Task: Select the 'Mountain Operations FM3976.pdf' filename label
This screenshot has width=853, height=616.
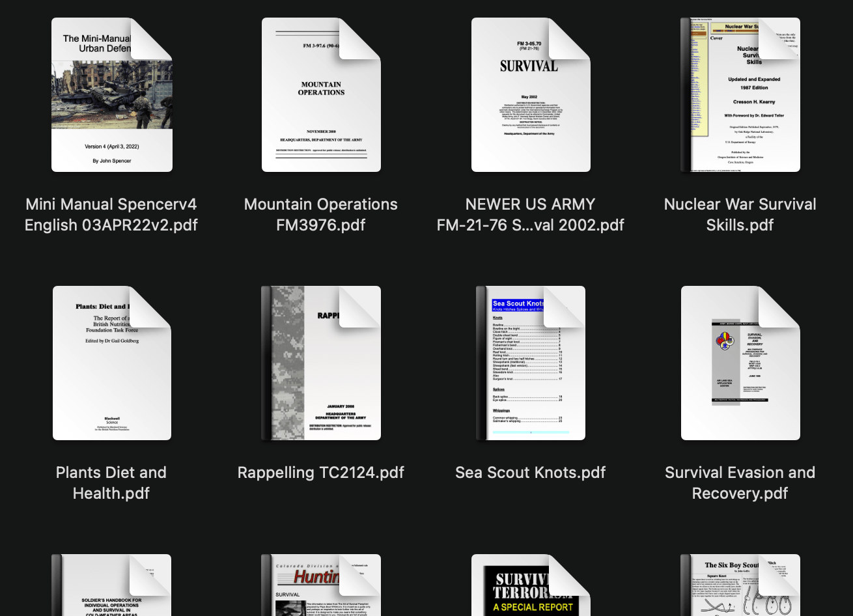Action: 321,215
